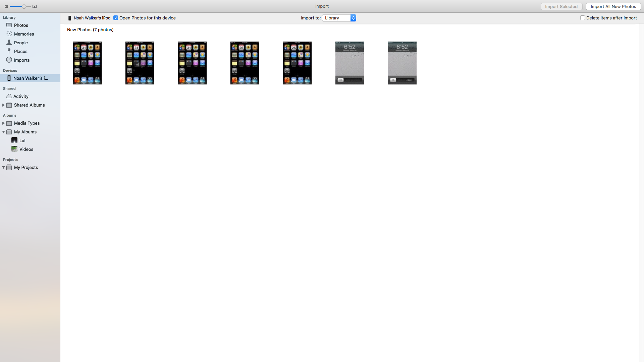
Task: Click the Imports clock icon
Action: click(x=9, y=60)
